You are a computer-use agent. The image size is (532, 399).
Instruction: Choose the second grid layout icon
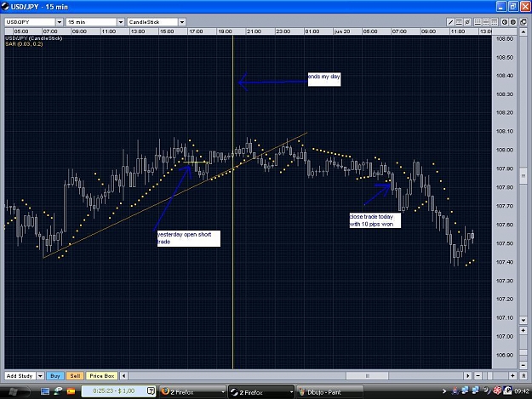[486, 22]
